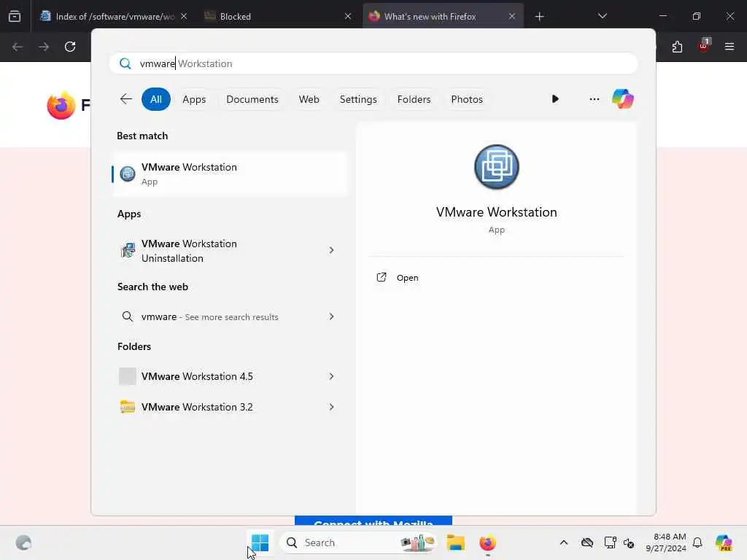Go forward in Firefox navigation
Screen dimensions: 747x560
point(44,47)
